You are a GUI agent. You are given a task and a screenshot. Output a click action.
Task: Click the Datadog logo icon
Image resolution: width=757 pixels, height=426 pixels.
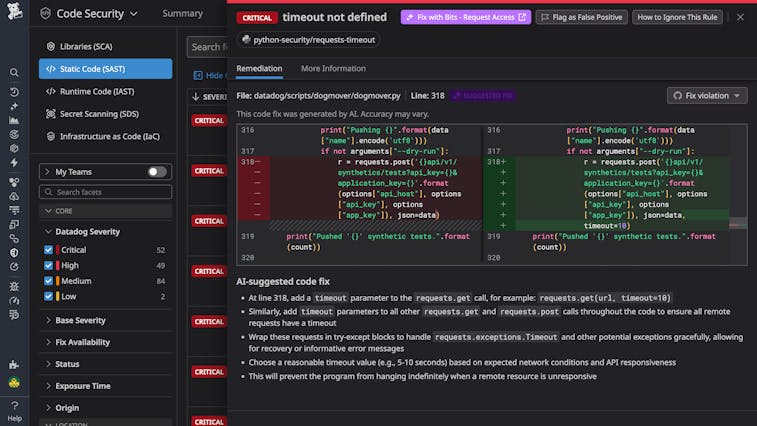point(14,14)
